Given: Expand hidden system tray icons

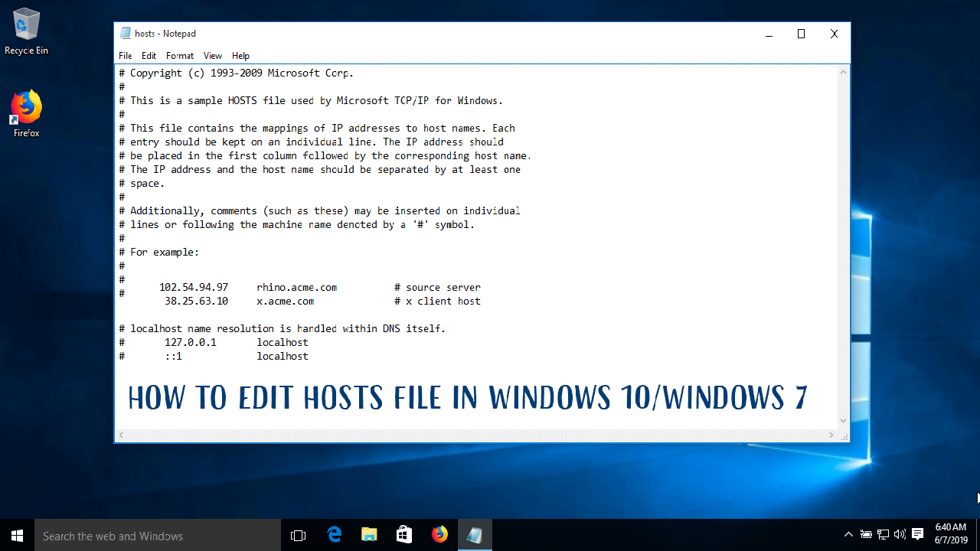Looking at the screenshot, I should click(x=848, y=534).
